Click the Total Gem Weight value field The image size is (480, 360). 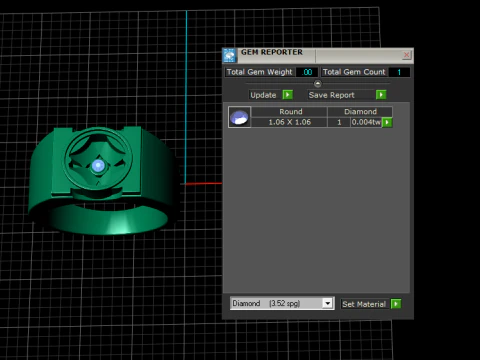click(307, 72)
